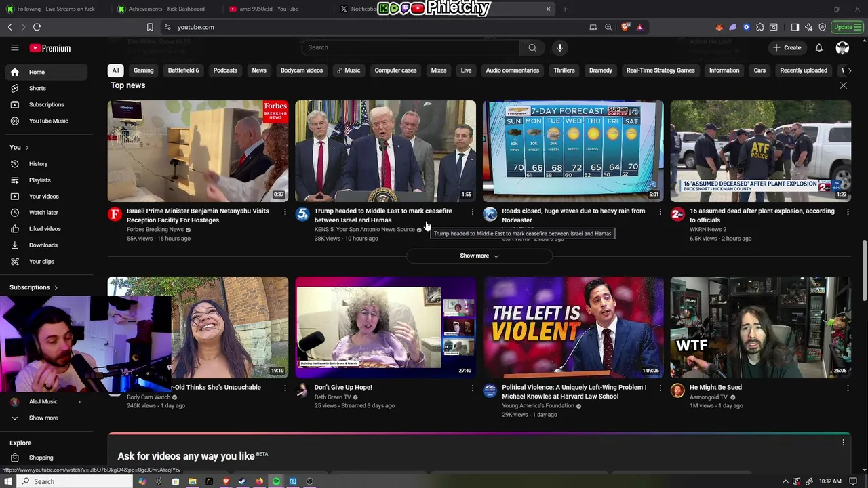The height and width of the screenshot is (488, 868).
Task: Open more options for Trump ceasefire video
Action: (x=473, y=212)
